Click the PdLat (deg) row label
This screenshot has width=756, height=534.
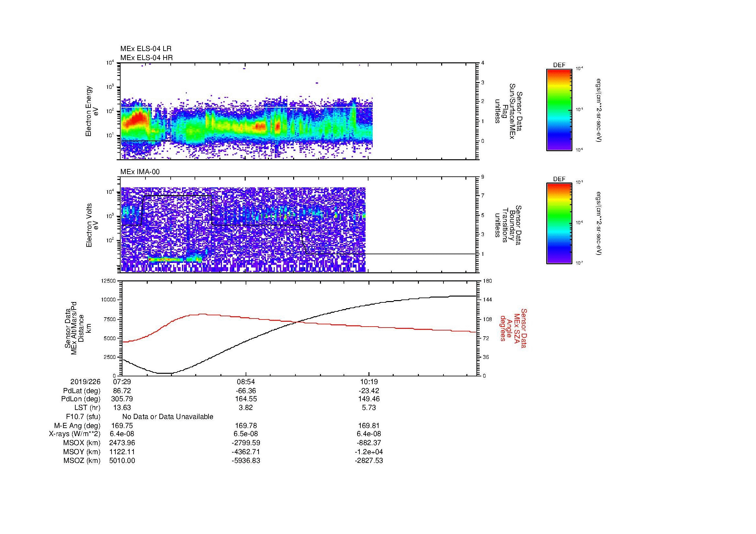pyautogui.click(x=82, y=391)
